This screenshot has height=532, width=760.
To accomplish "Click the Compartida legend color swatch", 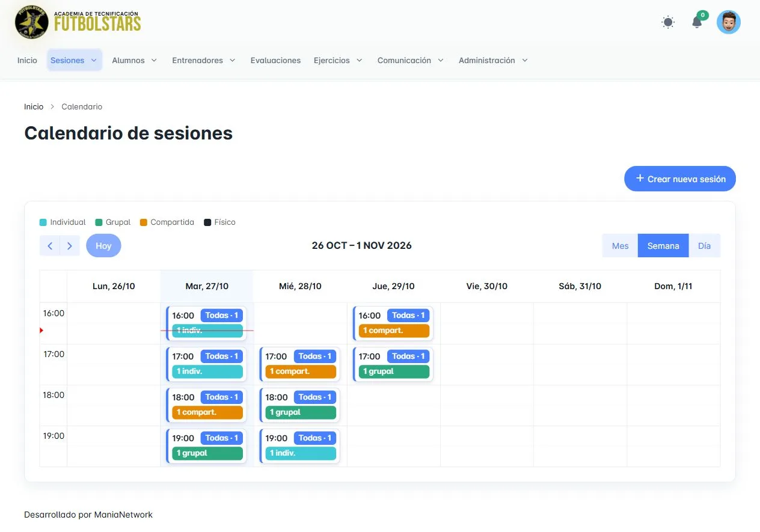I will click(x=143, y=222).
